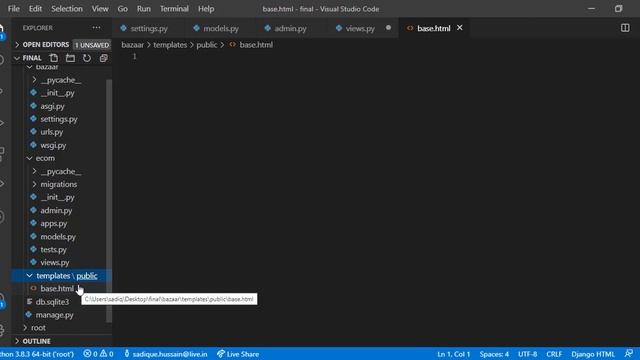This screenshot has height=360, width=640.
Task: Open the View menu
Action: point(100,9)
